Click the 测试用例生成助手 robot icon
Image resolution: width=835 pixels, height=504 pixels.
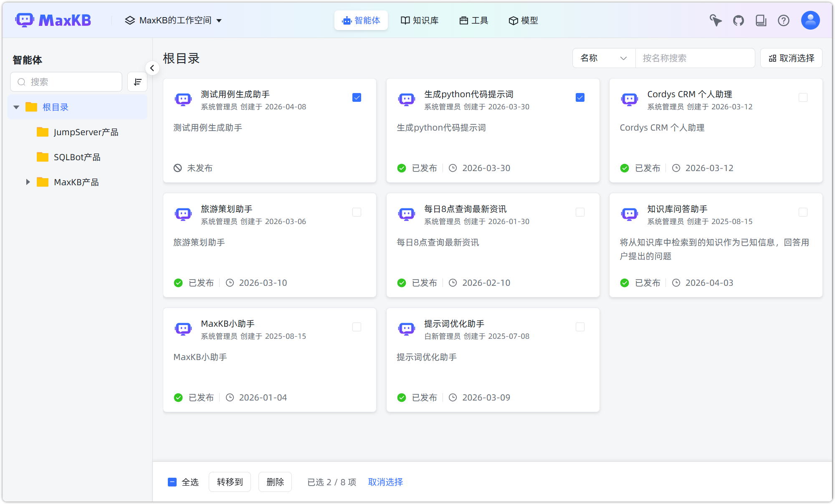coord(183,99)
